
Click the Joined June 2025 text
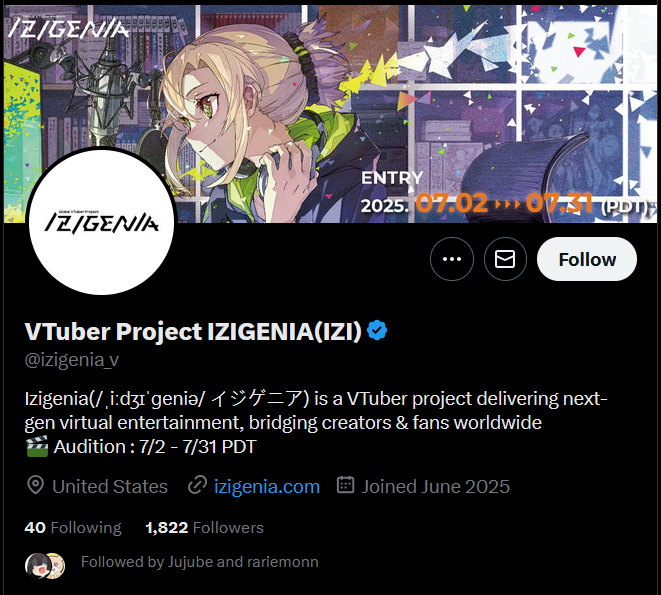436,486
